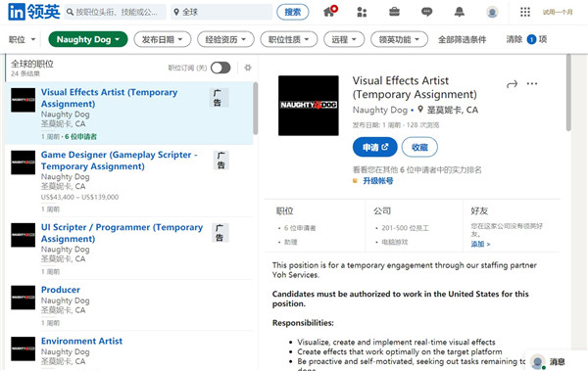
Task: Open the 消息 messaging panel
Action: click(557, 361)
